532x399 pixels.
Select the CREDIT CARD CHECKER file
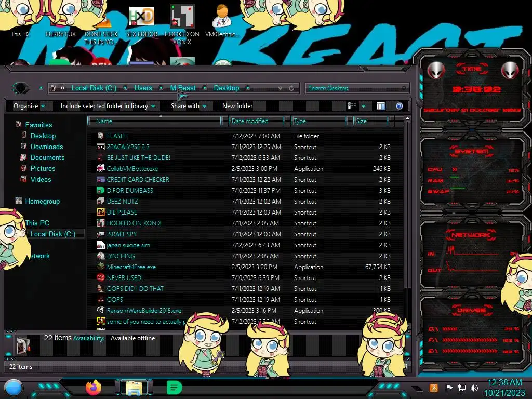click(x=138, y=179)
